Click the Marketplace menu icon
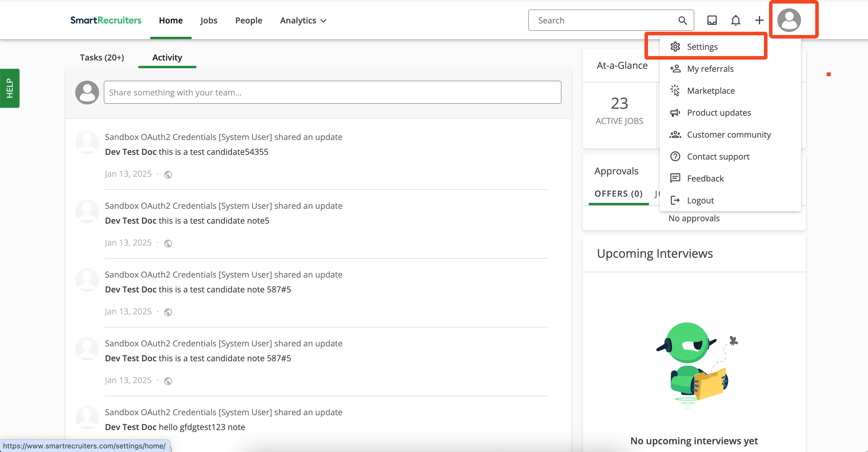 coord(675,91)
